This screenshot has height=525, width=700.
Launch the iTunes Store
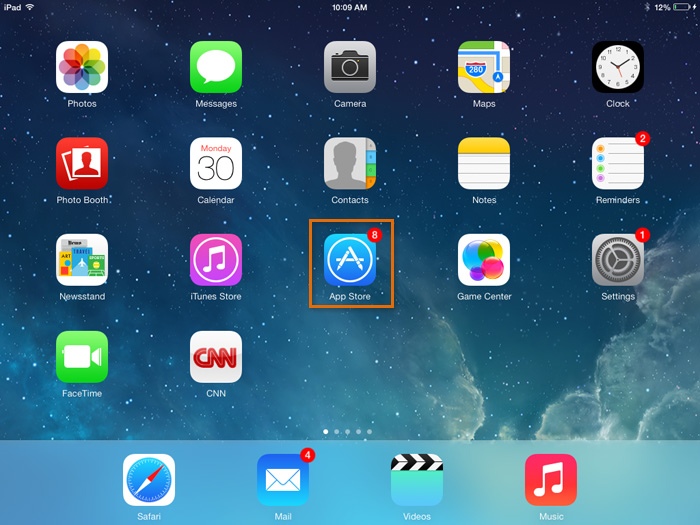(x=216, y=260)
